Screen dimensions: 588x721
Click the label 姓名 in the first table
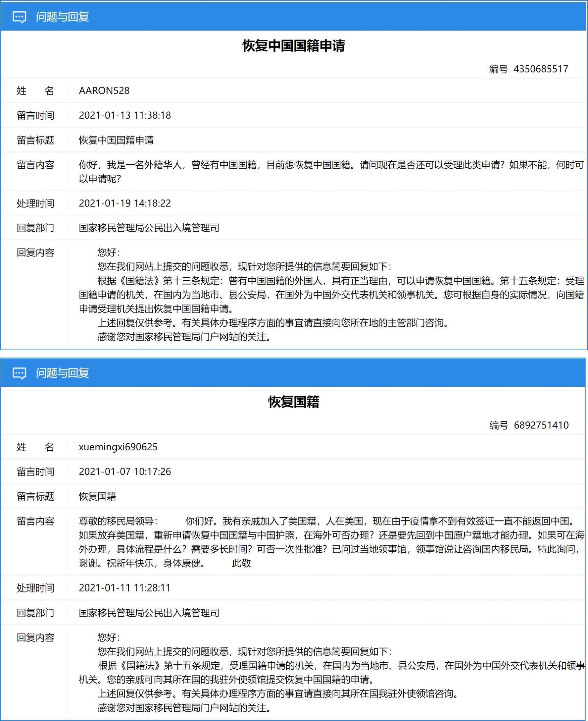[x=35, y=90]
